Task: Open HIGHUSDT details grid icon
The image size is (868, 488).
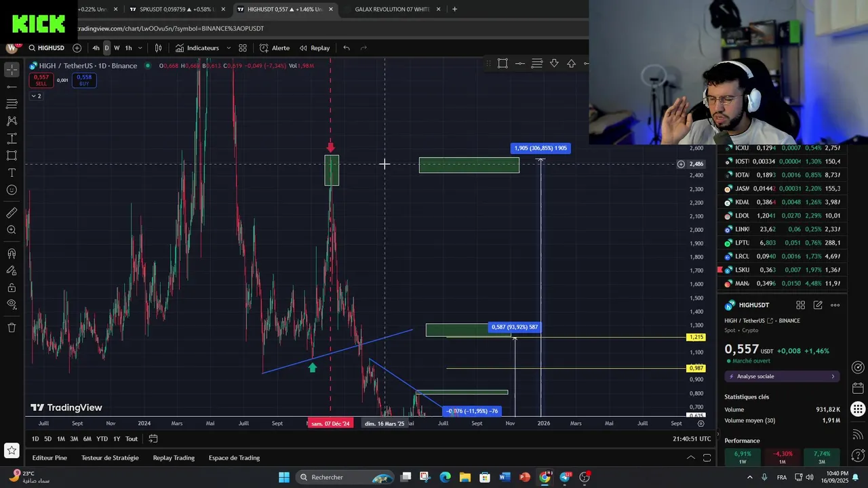Action: click(800, 305)
